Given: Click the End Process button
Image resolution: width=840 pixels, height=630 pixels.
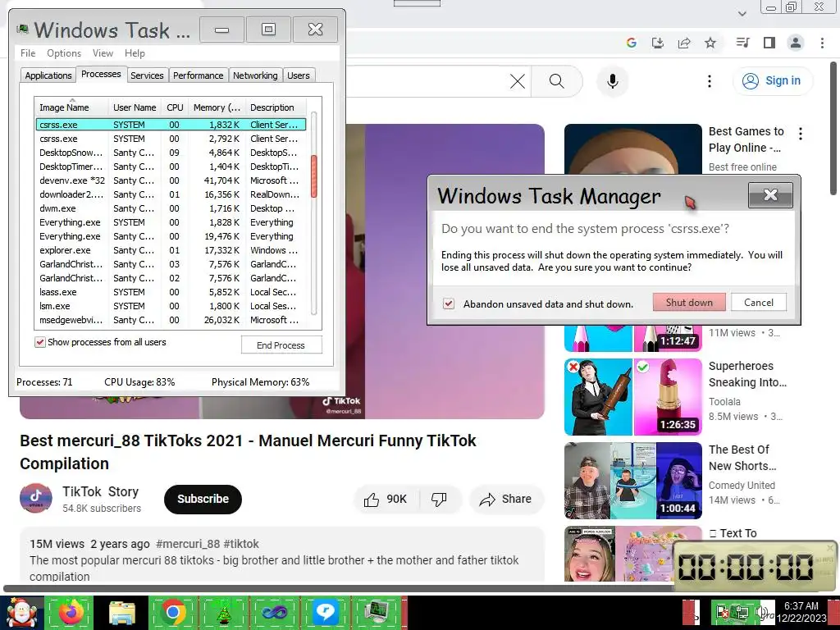Looking at the screenshot, I should pos(281,345).
